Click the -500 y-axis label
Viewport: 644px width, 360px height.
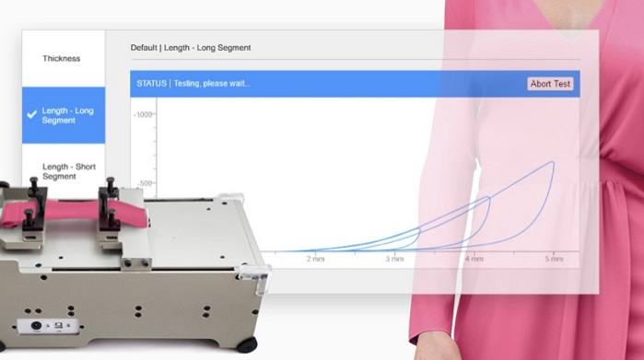(x=145, y=183)
